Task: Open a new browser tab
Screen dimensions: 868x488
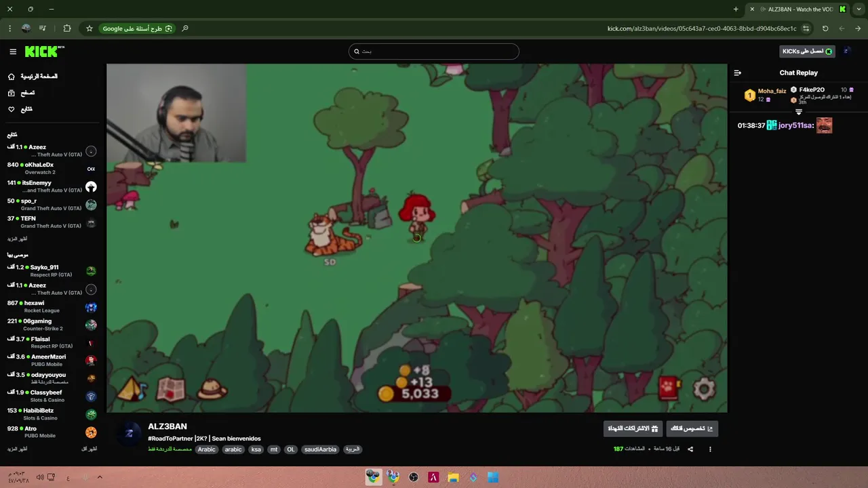Action: click(736, 9)
